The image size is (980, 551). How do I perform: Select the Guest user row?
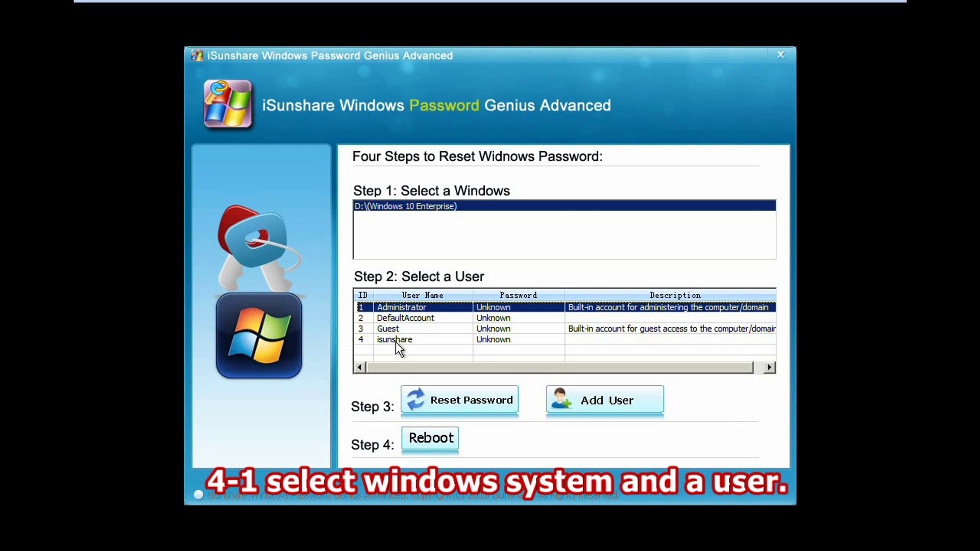[x=566, y=329]
